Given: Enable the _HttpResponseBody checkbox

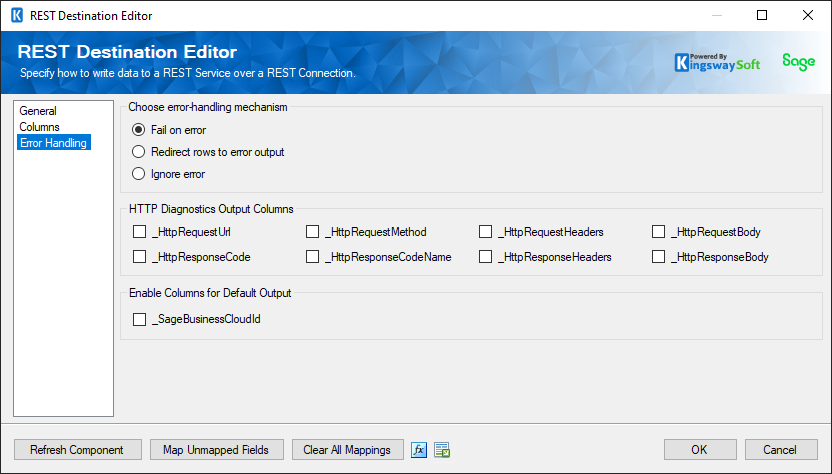Looking at the screenshot, I should click(x=658, y=257).
